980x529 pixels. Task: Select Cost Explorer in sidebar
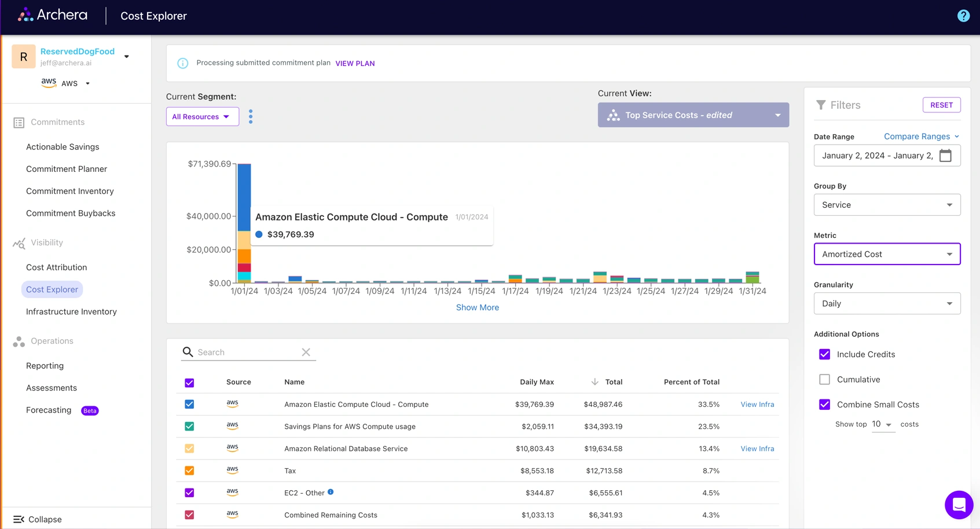52,289
